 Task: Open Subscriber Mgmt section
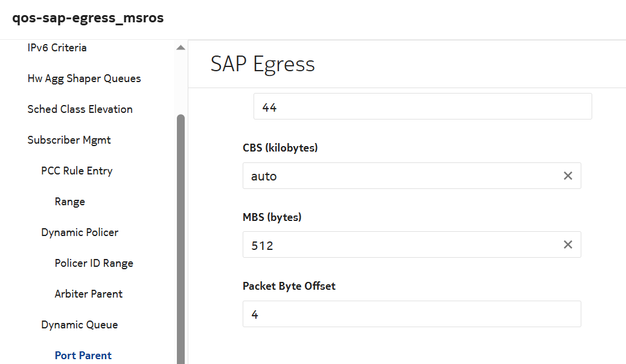69,140
